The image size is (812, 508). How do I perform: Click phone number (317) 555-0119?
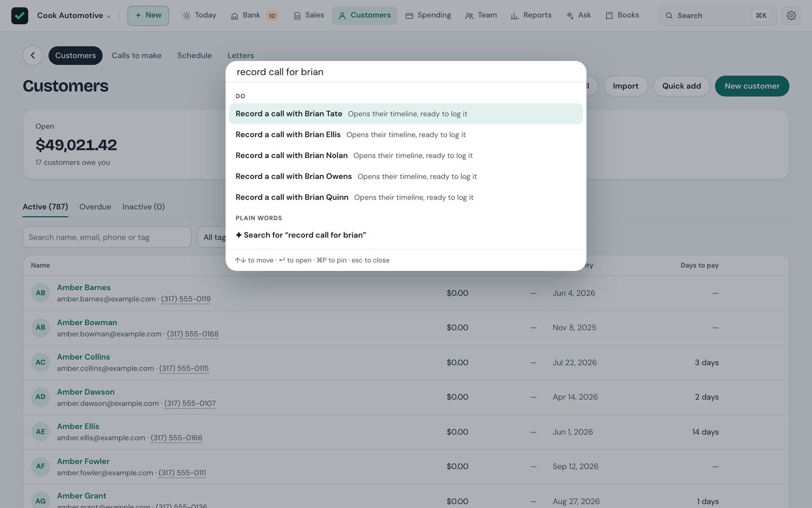[x=186, y=299]
